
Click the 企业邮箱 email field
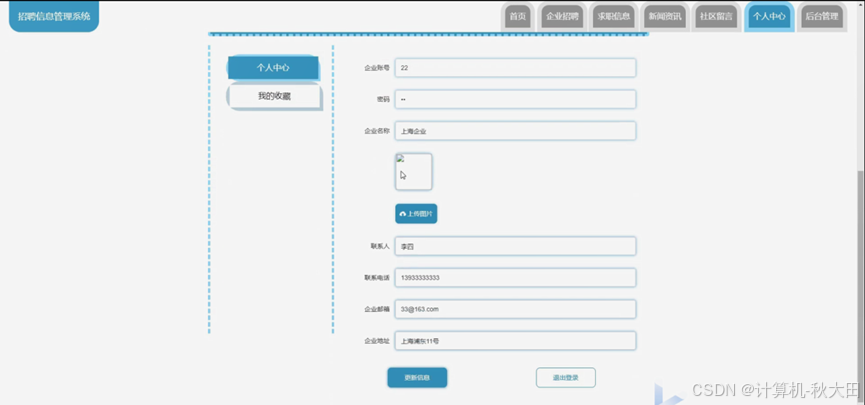pyautogui.click(x=515, y=309)
